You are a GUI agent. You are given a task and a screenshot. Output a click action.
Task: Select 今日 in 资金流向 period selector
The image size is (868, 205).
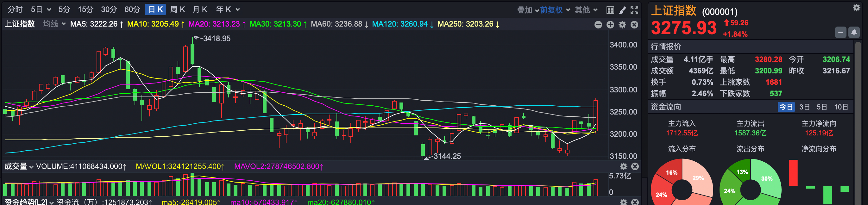(x=786, y=107)
